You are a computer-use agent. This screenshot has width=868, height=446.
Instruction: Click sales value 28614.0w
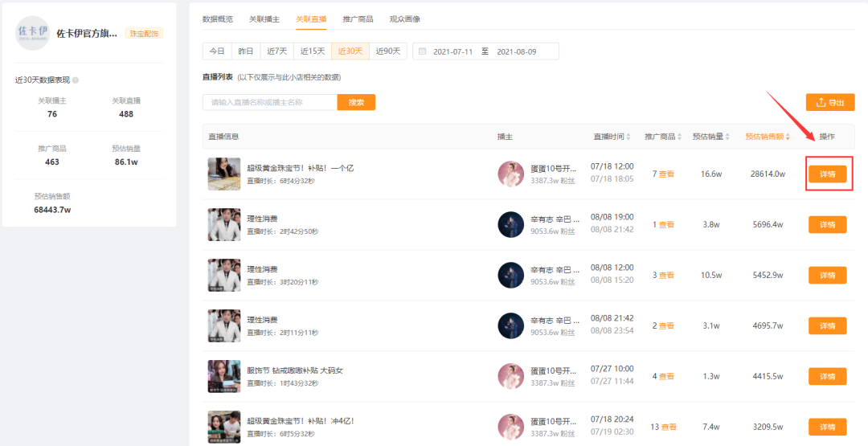[768, 174]
